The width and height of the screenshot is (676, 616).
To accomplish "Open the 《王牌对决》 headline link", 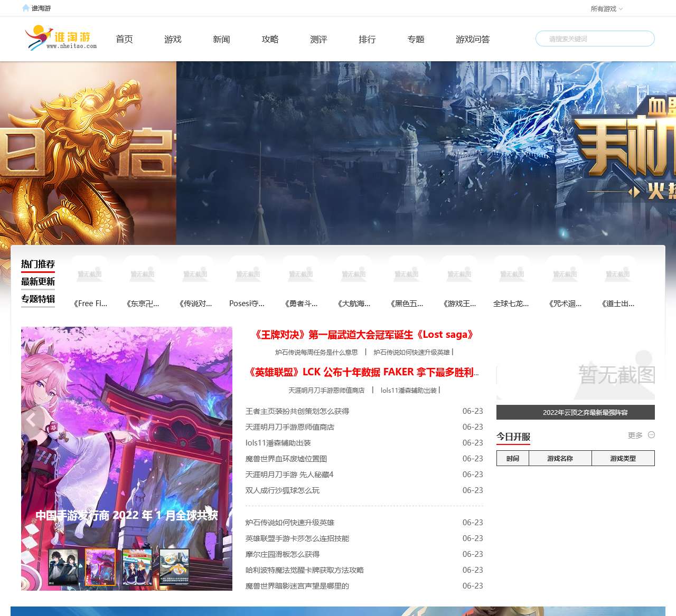I will (364, 335).
